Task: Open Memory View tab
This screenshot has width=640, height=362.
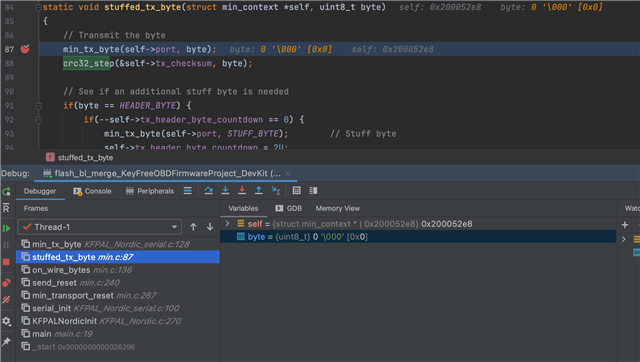Action: (338, 208)
